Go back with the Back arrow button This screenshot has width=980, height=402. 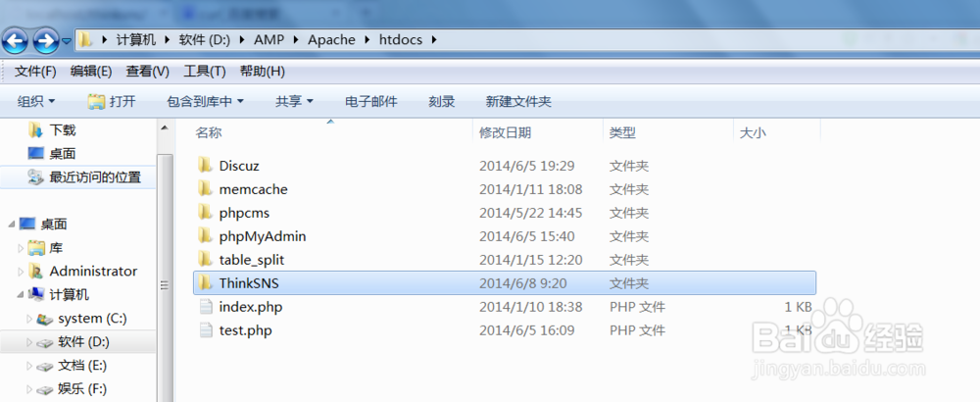click(x=15, y=41)
